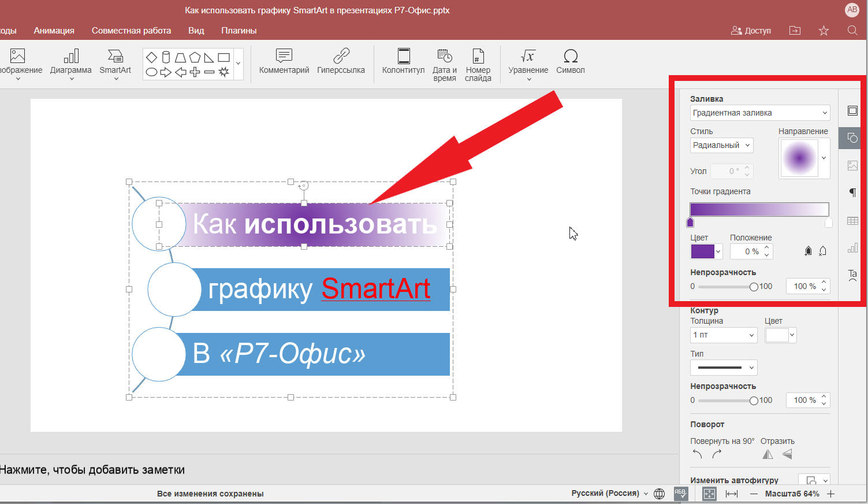The width and height of the screenshot is (868, 504).
Task: Open Колонтитул header and footer settings
Action: pyautogui.click(x=404, y=61)
